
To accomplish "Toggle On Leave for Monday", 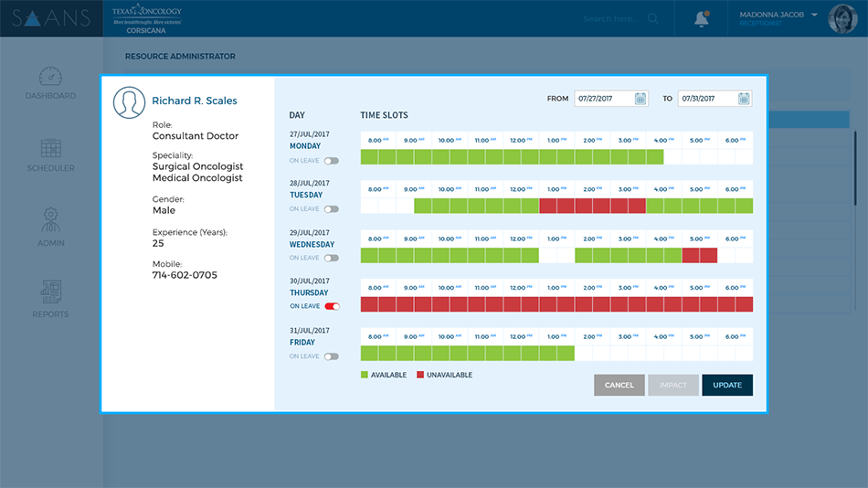I will tap(331, 160).
